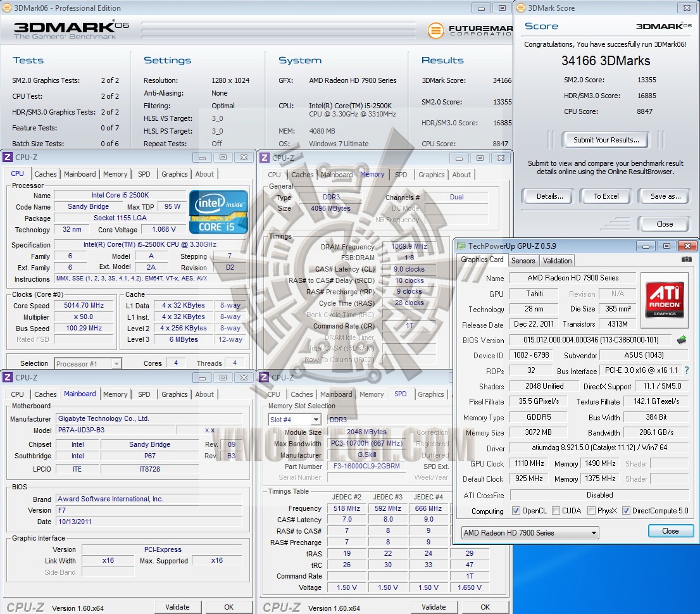The width and height of the screenshot is (700, 614).
Task: Toggle the OpenCL checkbox
Action: tap(516, 511)
